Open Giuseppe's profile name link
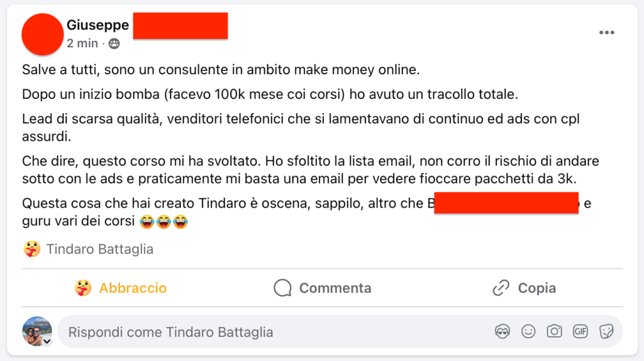This screenshot has height=361, width=644. pyautogui.click(x=97, y=25)
